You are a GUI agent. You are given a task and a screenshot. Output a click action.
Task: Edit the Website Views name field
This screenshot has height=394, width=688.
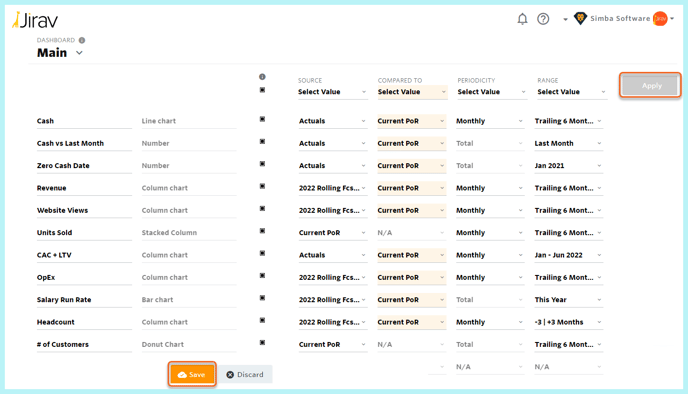click(x=84, y=210)
